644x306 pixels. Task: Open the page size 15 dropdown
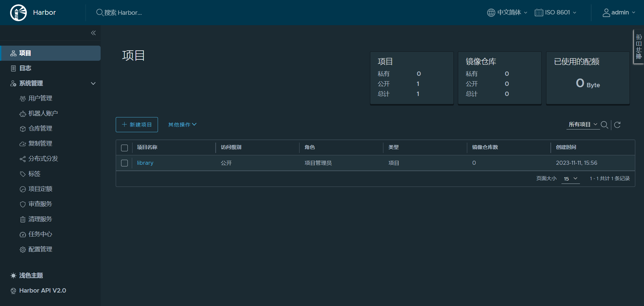click(x=570, y=179)
